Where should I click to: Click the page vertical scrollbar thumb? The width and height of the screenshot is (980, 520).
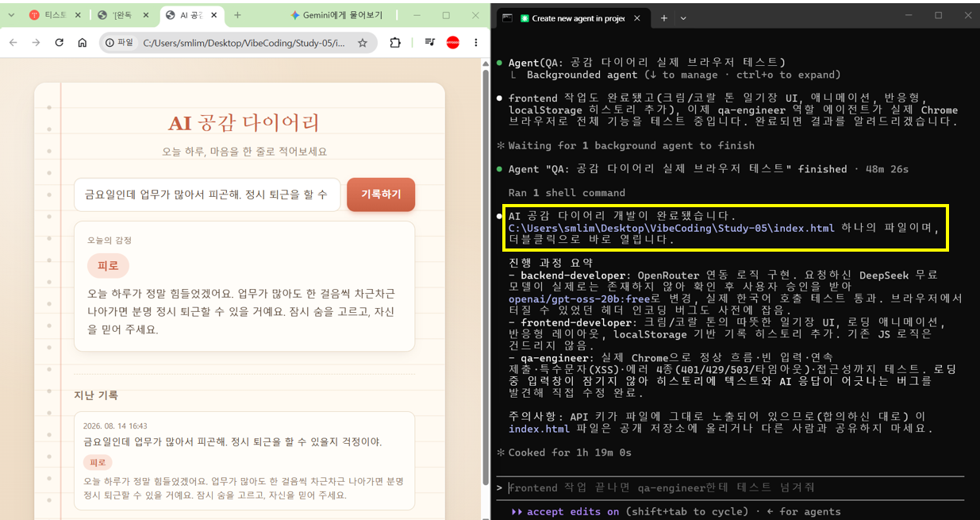(486, 276)
